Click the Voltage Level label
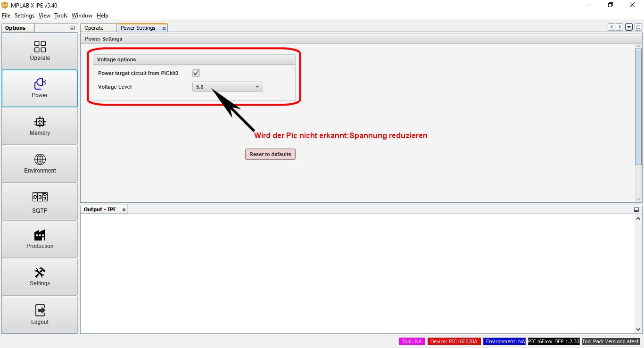 115,87
